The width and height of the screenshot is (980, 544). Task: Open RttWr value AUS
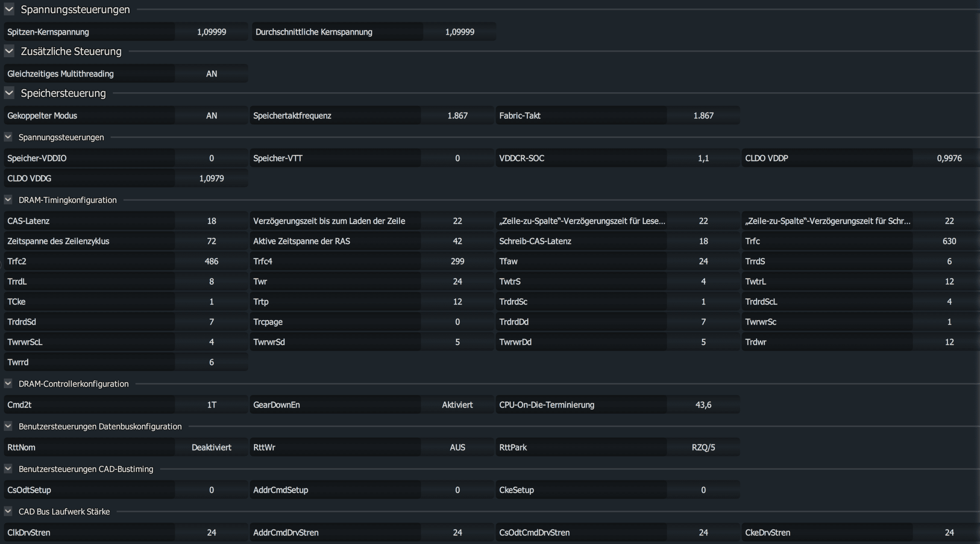pos(457,447)
